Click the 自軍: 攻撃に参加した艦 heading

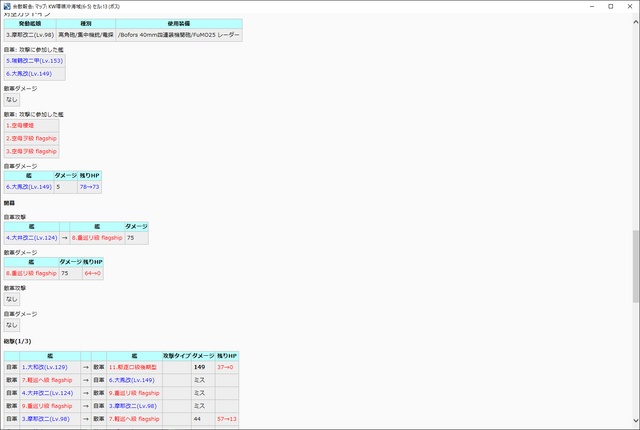pyautogui.click(x=34, y=50)
